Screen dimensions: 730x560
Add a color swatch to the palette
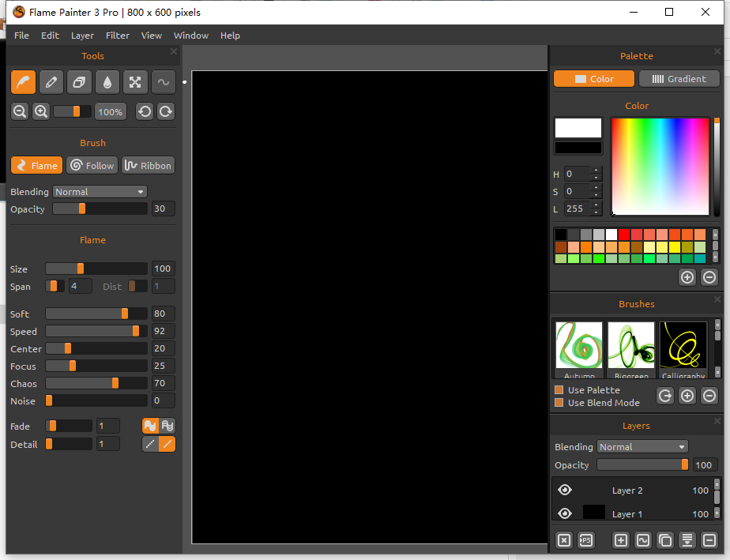point(687,277)
